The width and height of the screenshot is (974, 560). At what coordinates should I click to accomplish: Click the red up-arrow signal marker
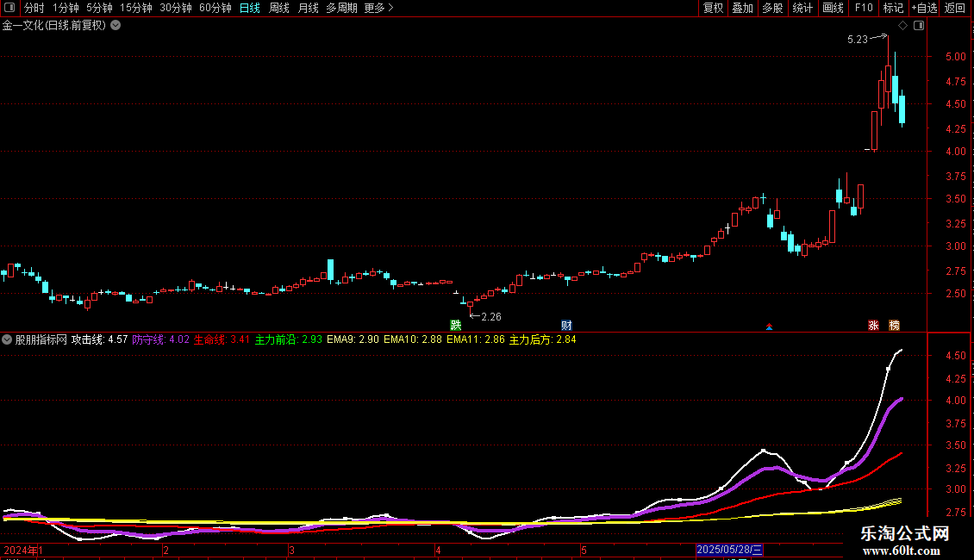(x=769, y=327)
